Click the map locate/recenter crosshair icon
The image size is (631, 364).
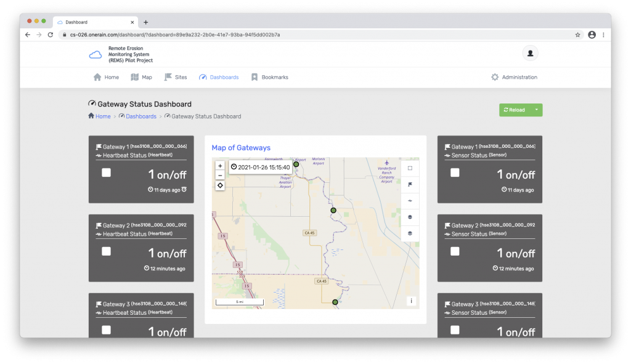(x=220, y=185)
